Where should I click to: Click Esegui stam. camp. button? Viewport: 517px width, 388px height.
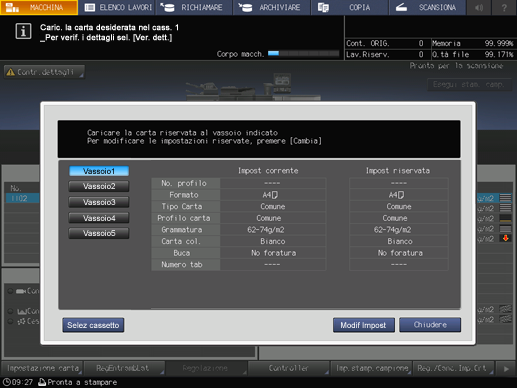pyautogui.click(x=469, y=85)
